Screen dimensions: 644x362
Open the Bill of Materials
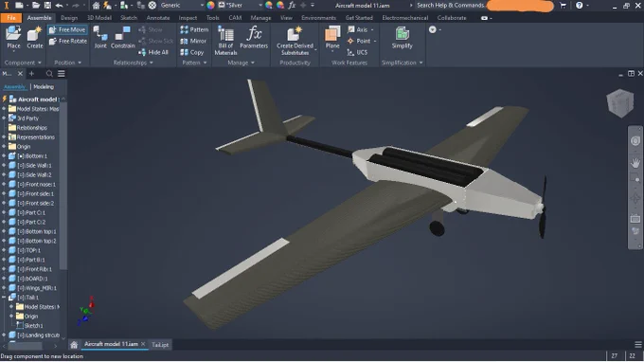point(225,40)
